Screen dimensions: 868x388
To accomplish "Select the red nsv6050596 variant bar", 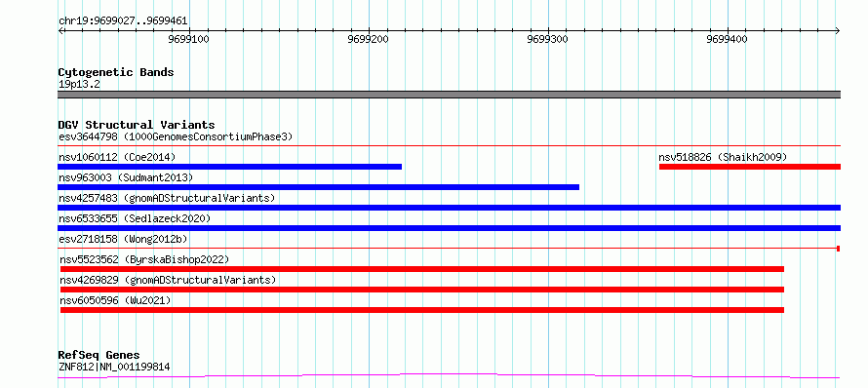I will [422, 310].
